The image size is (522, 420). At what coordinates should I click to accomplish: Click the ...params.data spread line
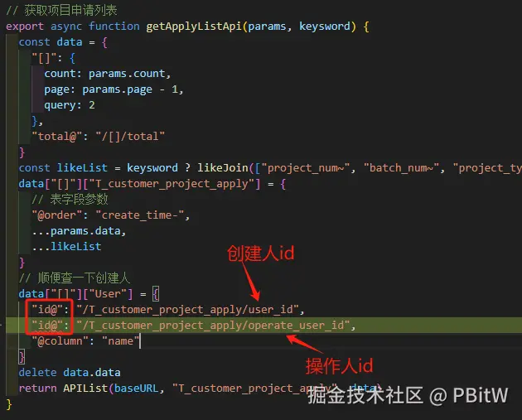click(79, 230)
